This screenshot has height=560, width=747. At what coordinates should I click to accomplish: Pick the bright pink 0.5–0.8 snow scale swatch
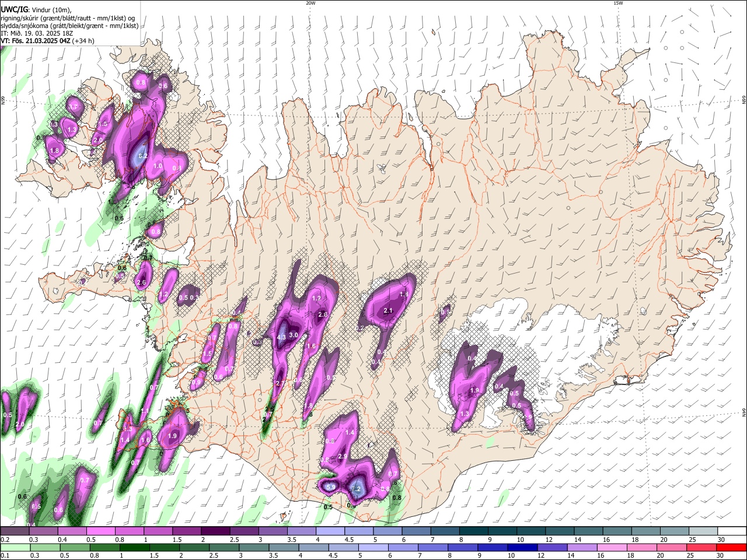(100, 531)
